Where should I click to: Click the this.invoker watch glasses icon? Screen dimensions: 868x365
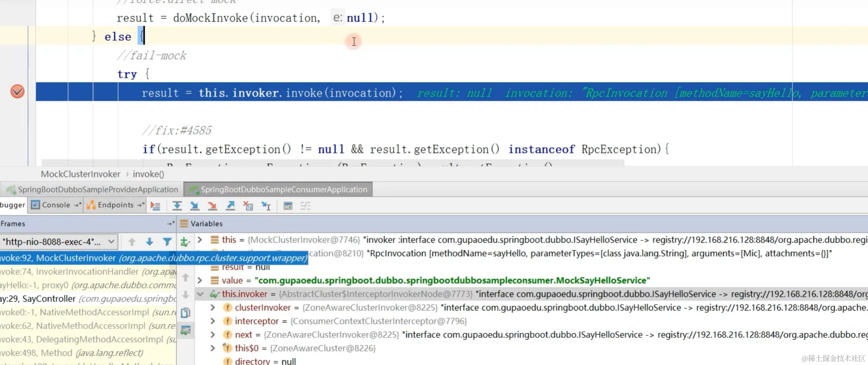[215, 294]
